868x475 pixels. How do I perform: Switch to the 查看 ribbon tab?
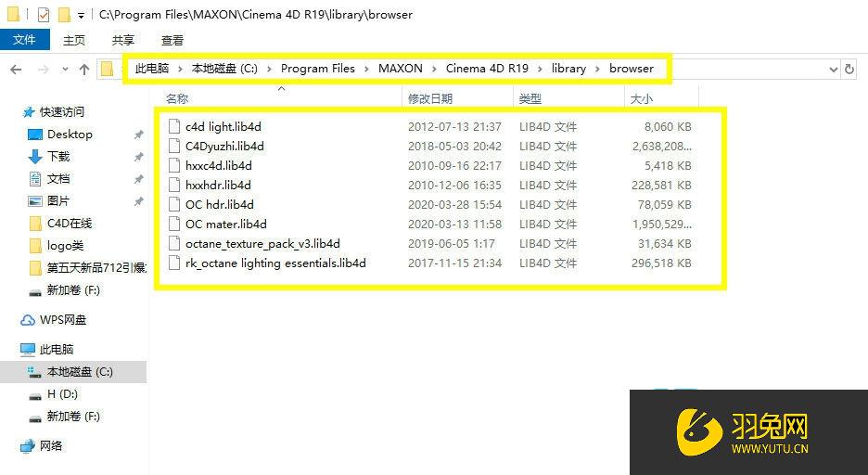(172, 40)
